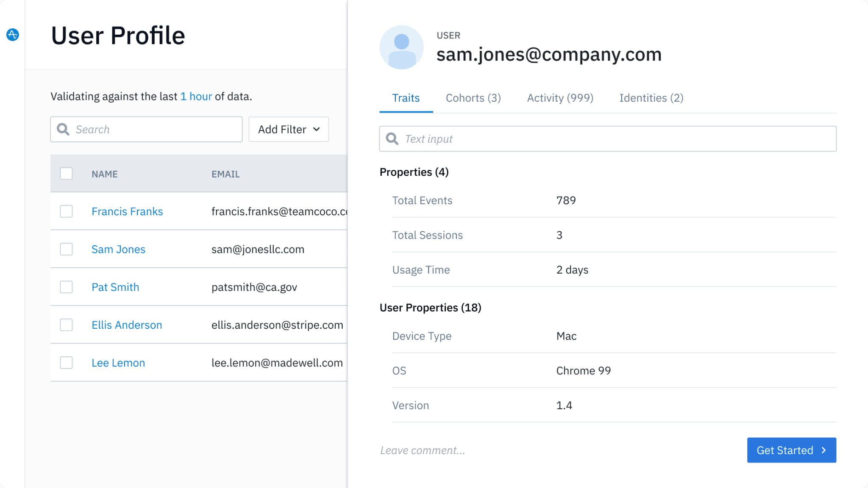Image resolution: width=868 pixels, height=488 pixels.
Task: Open the Add Filter dropdown
Action: click(x=288, y=129)
